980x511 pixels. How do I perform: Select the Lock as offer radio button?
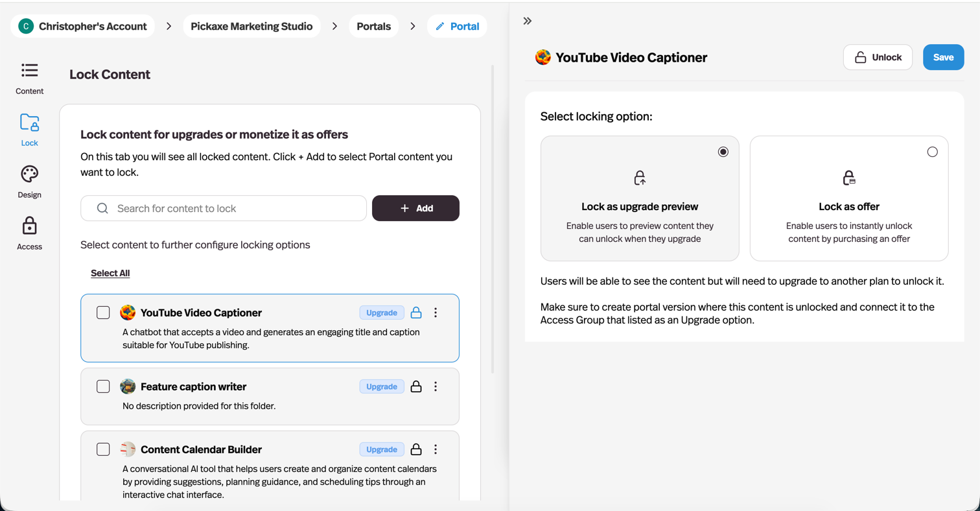click(933, 151)
